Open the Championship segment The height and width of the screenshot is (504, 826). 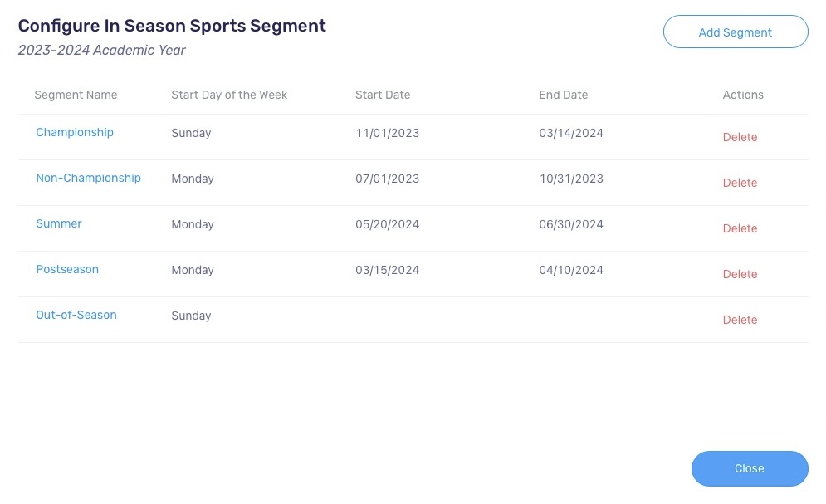tap(75, 132)
